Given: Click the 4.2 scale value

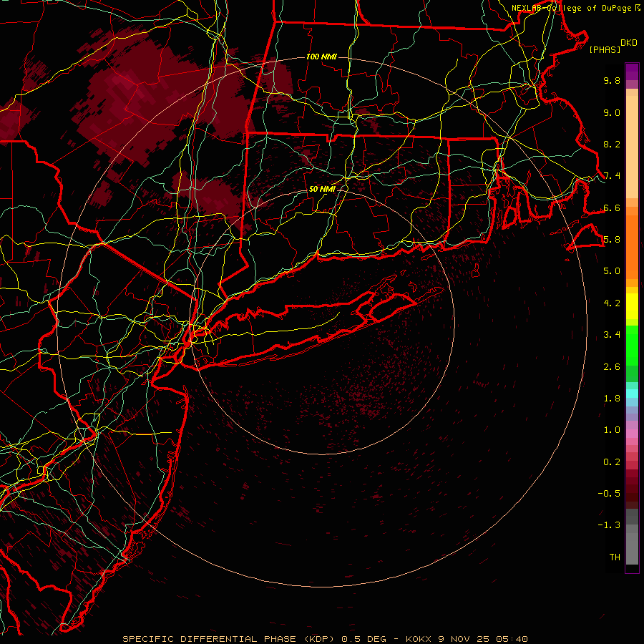Looking at the screenshot, I should [x=612, y=303].
